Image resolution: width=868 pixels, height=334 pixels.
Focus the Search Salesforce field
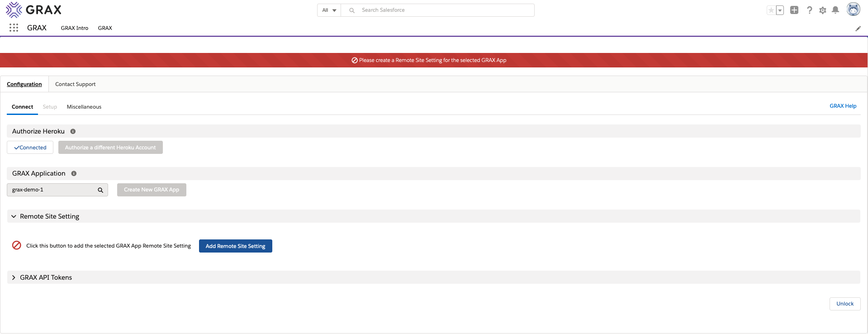[437, 10]
